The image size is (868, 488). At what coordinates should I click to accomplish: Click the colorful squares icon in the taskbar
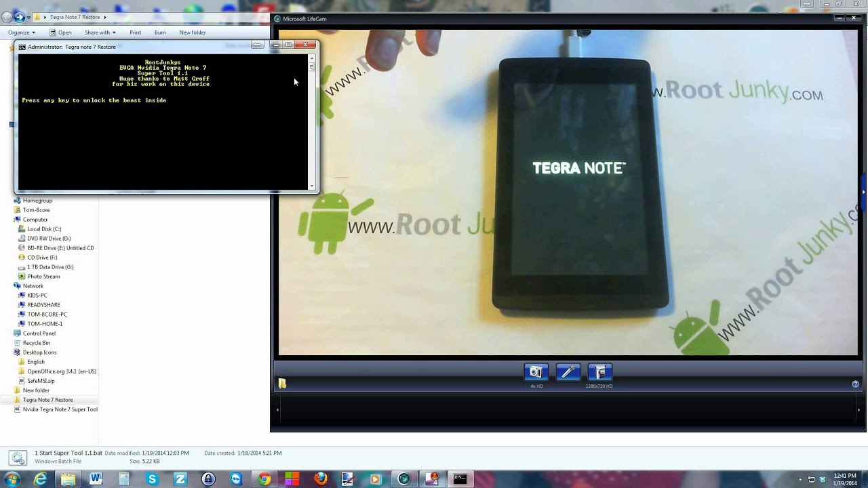click(x=292, y=479)
